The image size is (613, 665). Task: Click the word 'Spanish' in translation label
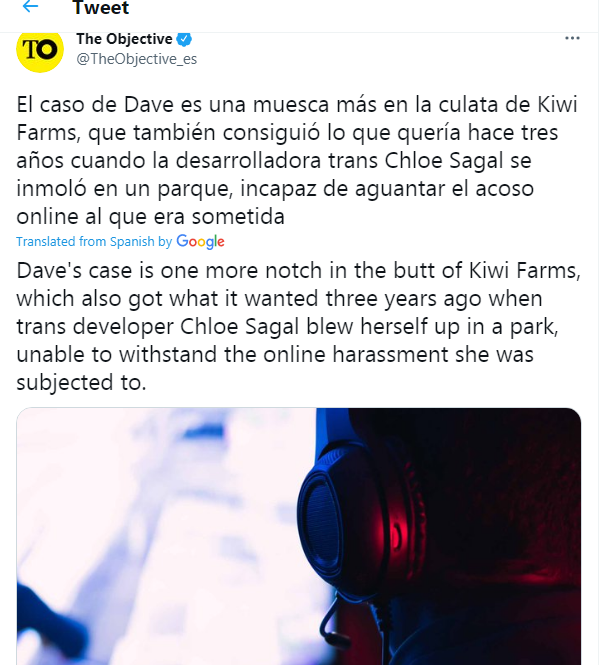132,242
